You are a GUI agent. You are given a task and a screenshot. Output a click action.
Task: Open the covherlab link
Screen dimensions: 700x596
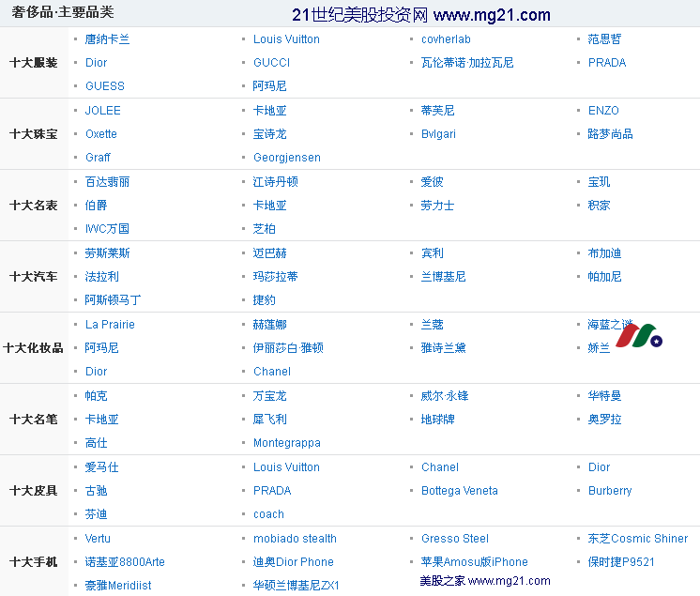(x=446, y=39)
